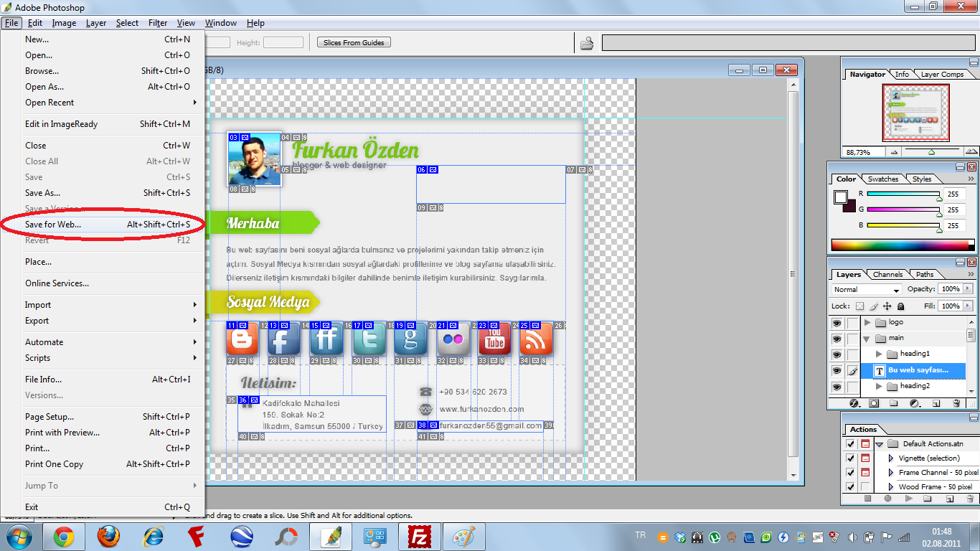Expand the heading2 layer set
The width and height of the screenshot is (980, 551).
pyautogui.click(x=880, y=387)
